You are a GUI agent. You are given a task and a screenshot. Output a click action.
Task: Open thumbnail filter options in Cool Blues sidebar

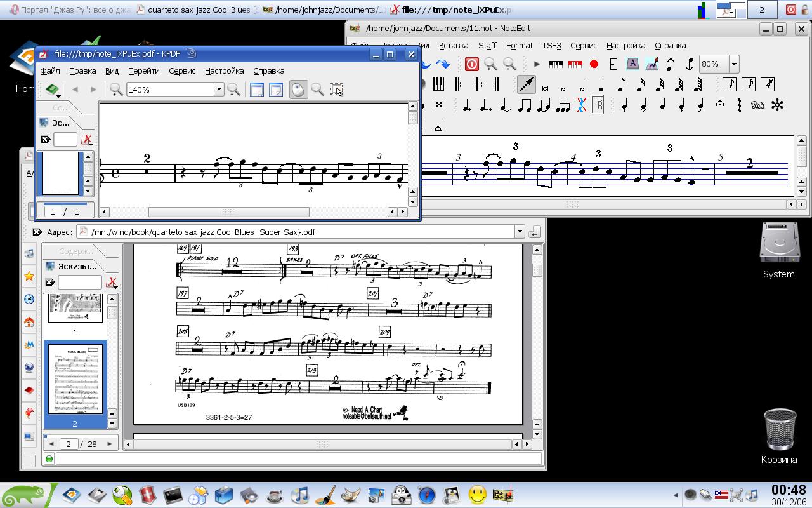(112, 283)
